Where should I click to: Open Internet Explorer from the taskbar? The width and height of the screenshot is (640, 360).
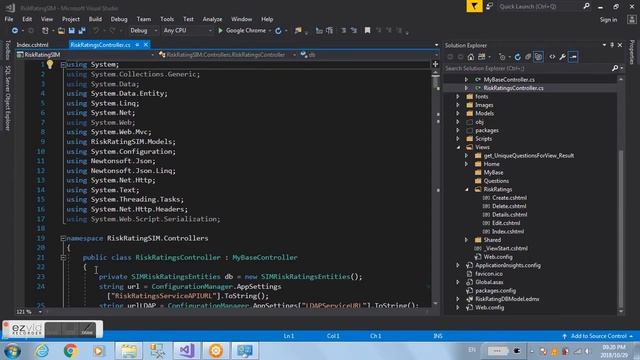click(x=42, y=351)
